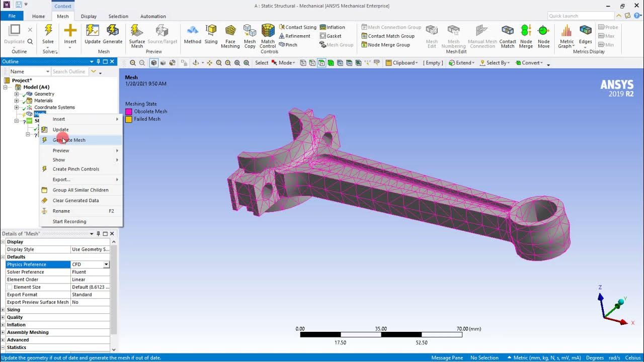
Task: Open the Automation ribbon tab
Action: (x=153, y=16)
